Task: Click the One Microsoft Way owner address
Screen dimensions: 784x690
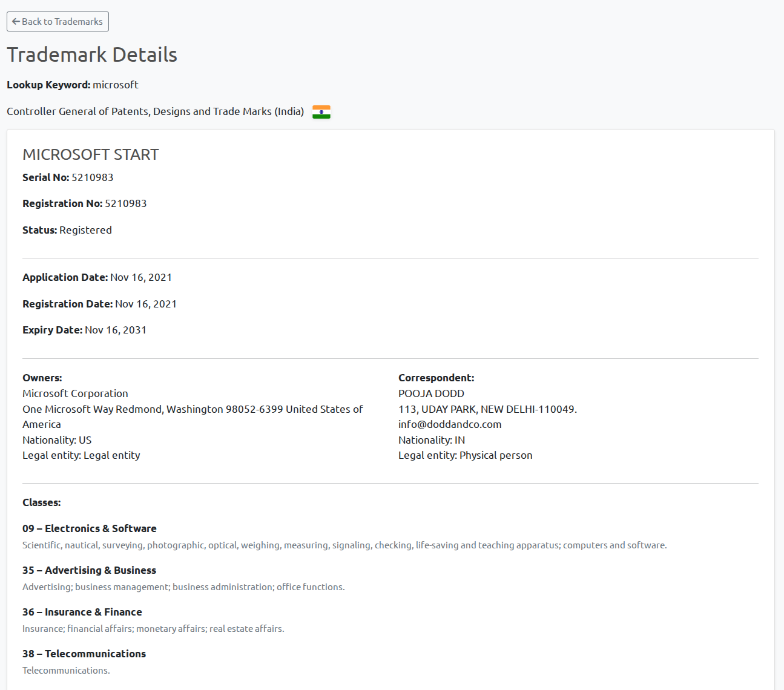Action: pos(193,410)
